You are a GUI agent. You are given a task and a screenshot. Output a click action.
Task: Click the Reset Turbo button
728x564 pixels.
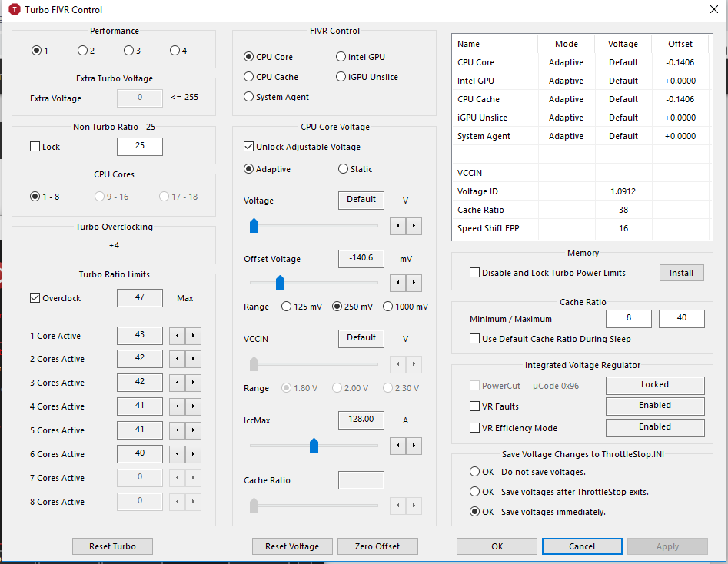112,546
